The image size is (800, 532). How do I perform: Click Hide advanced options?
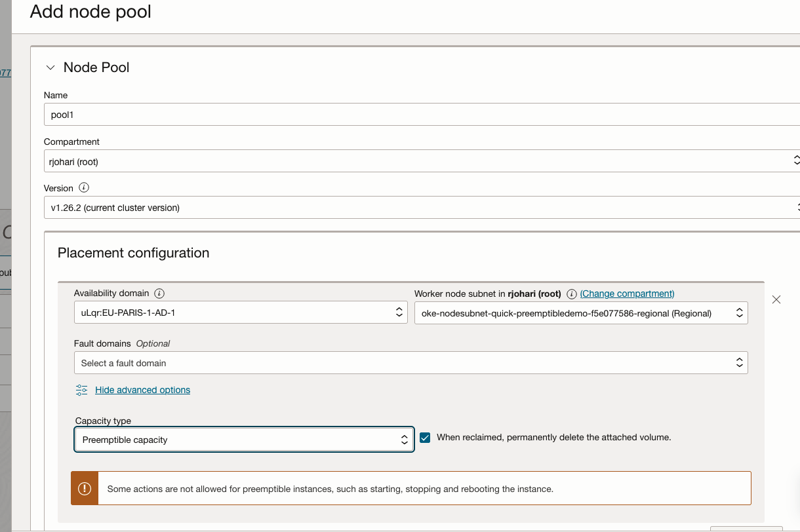point(142,389)
